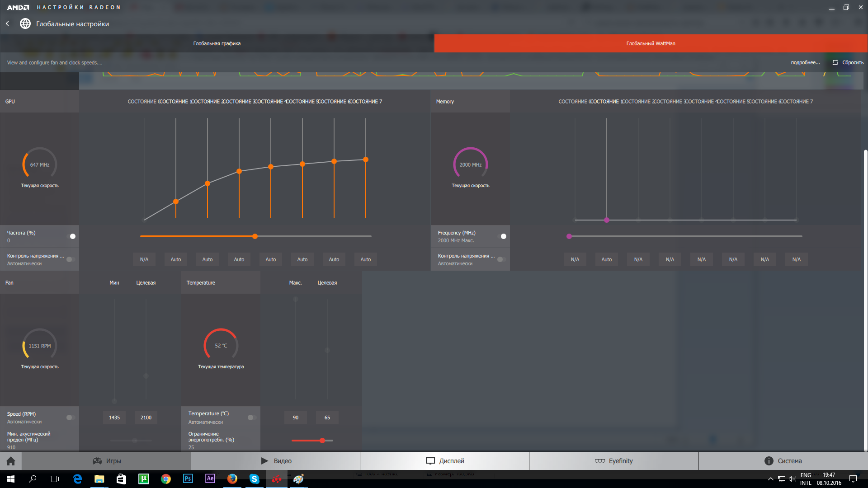The width and height of the screenshot is (868, 488).
Task: Select the Глобальный WattMan tab
Action: click(x=651, y=43)
